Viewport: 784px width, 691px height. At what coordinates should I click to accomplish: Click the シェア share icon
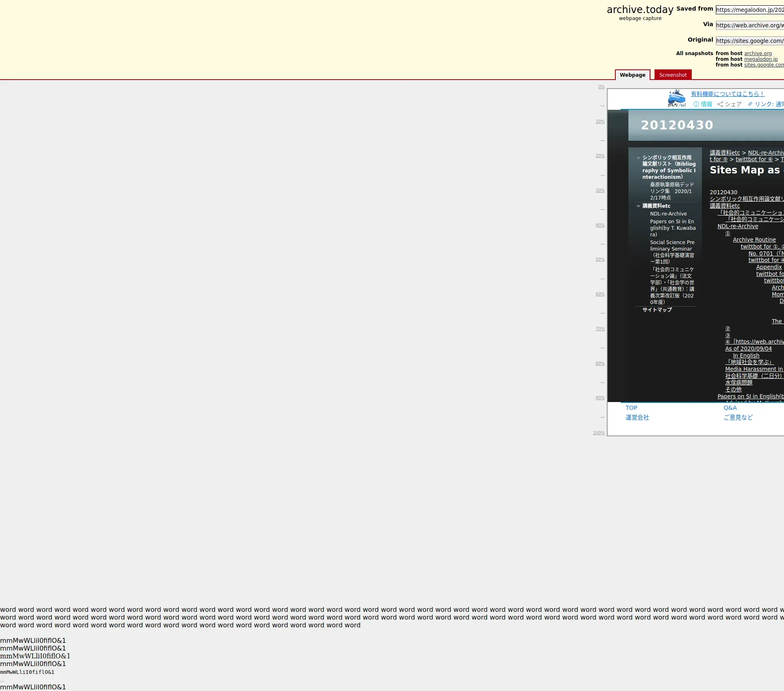[x=720, y=104]
